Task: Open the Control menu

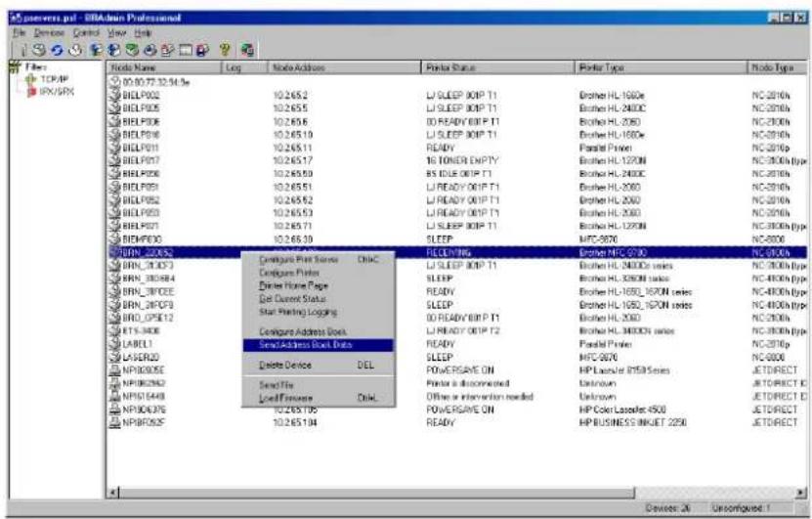Action: [x=86, y=32]
